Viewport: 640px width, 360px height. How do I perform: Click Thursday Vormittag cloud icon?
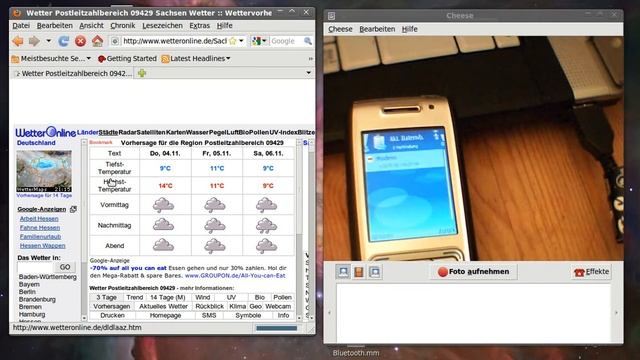pyautogui.click(x=163, y=205)
